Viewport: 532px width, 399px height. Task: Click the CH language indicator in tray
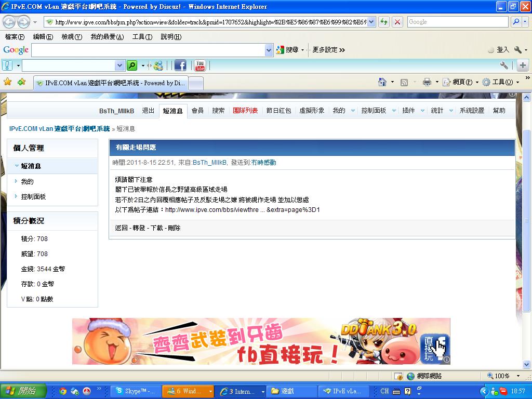point(384,391)
